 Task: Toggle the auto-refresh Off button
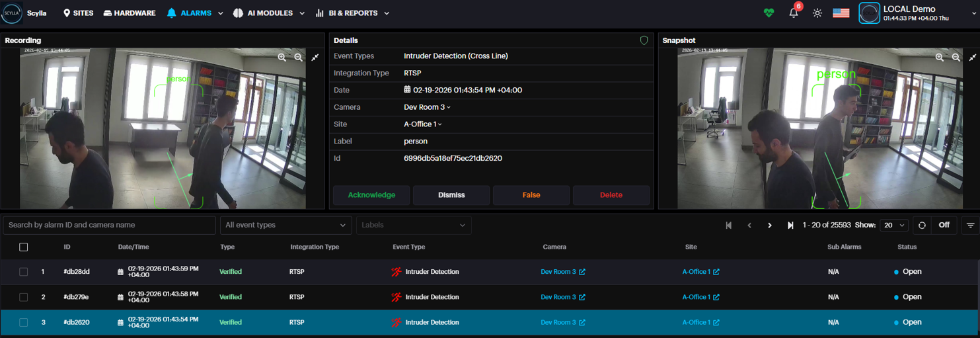pyautogui.click(x=944, y=225)
